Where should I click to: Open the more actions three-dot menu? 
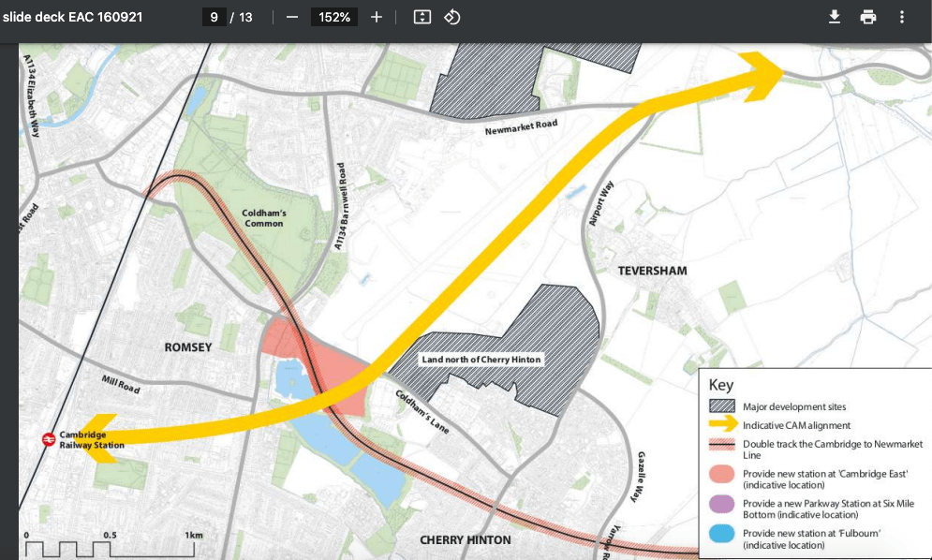click(902, 17)
